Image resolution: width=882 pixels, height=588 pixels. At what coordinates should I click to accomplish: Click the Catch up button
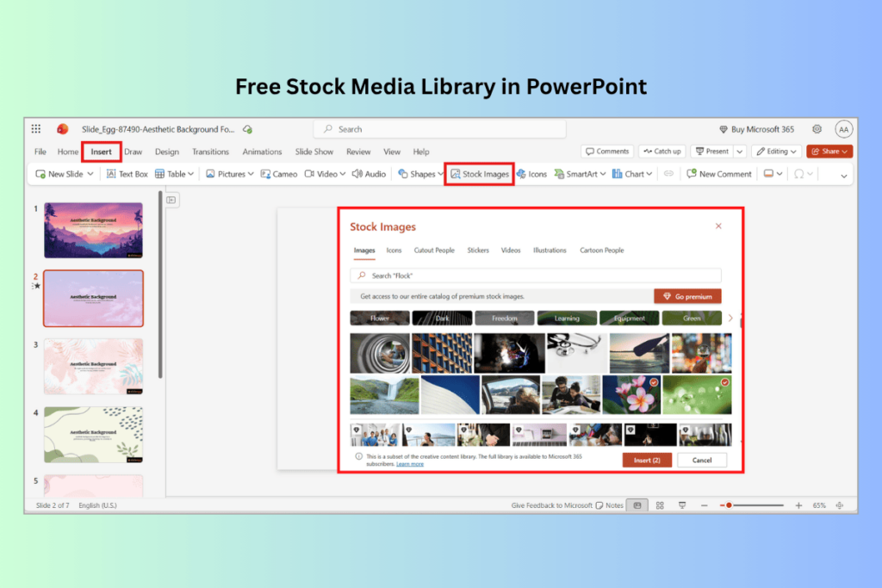662,152
